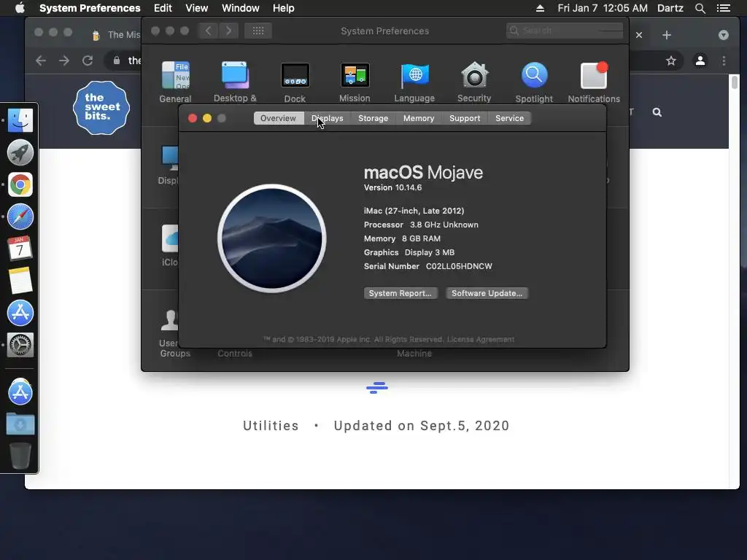Open Google Chrome from the Dock
747x560 pixels.
pyautogui.click(x=20, y=184)
